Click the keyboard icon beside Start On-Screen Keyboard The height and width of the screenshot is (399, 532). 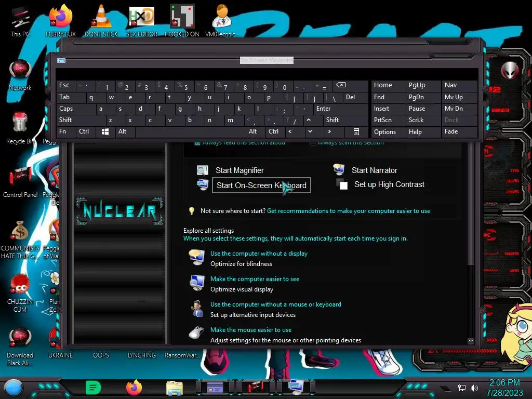point(203,184)
